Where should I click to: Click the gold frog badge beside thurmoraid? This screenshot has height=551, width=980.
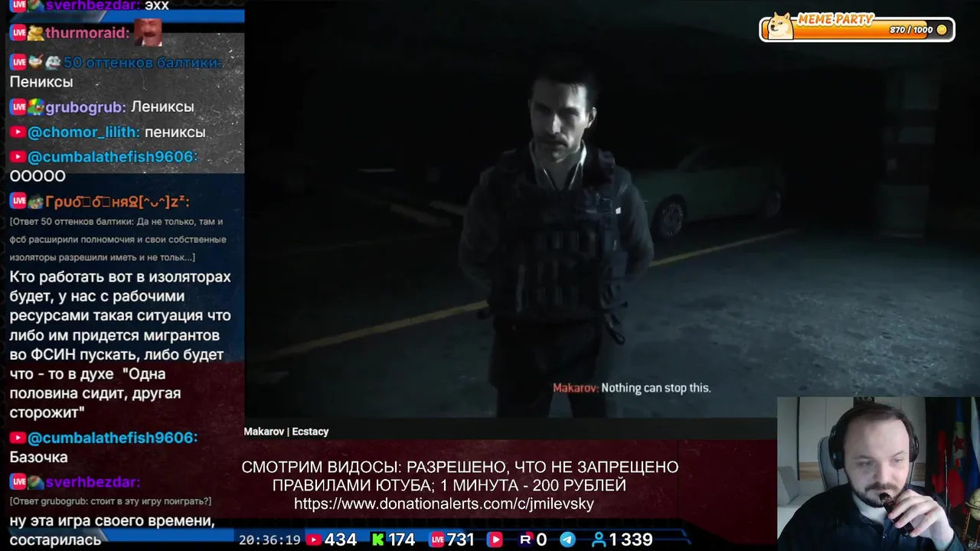35,32
